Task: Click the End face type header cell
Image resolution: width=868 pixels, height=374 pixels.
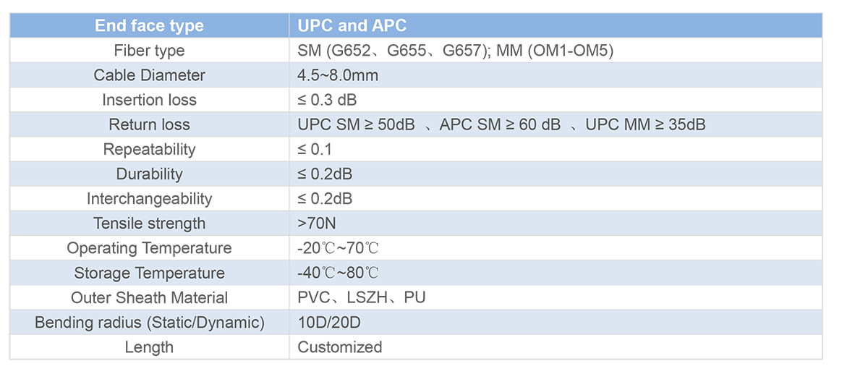Action: pyautogui.click(x=149, y=26)
